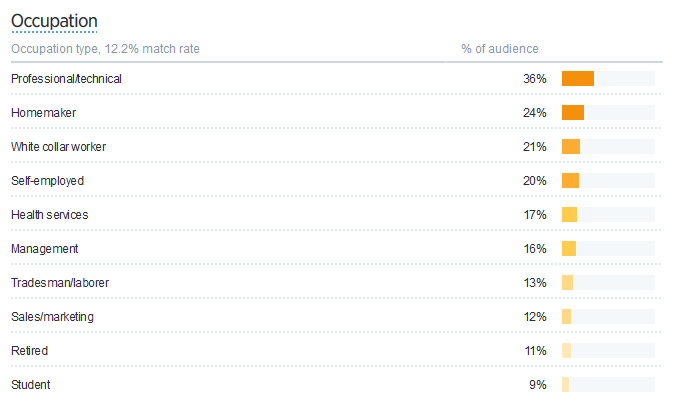The image size is (675, 410).
Task: Click the Professional/technical 36% bar
Action: tap(578, 79)
